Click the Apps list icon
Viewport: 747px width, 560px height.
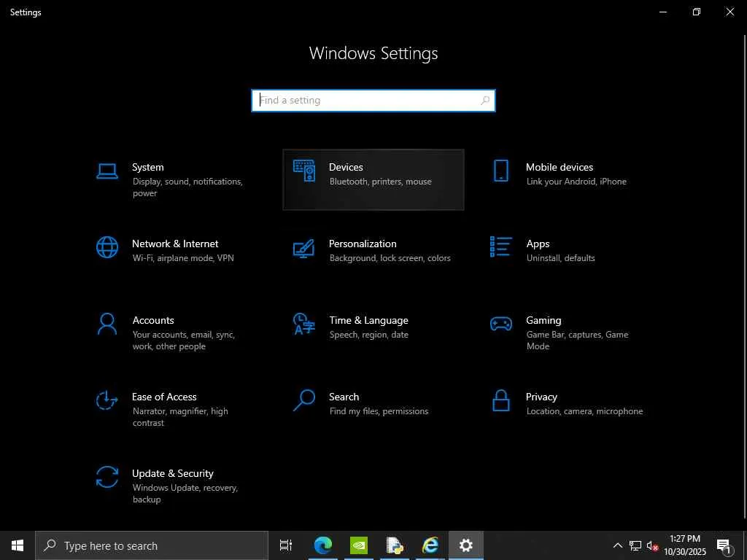[x=500, y=246]
